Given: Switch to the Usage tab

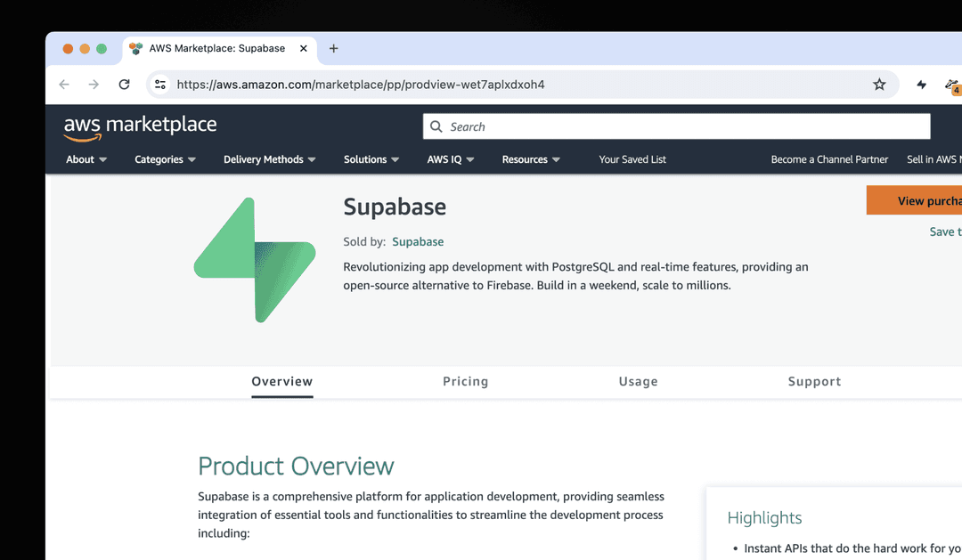Looking at the screenshot, I should [x=638, y=382].
